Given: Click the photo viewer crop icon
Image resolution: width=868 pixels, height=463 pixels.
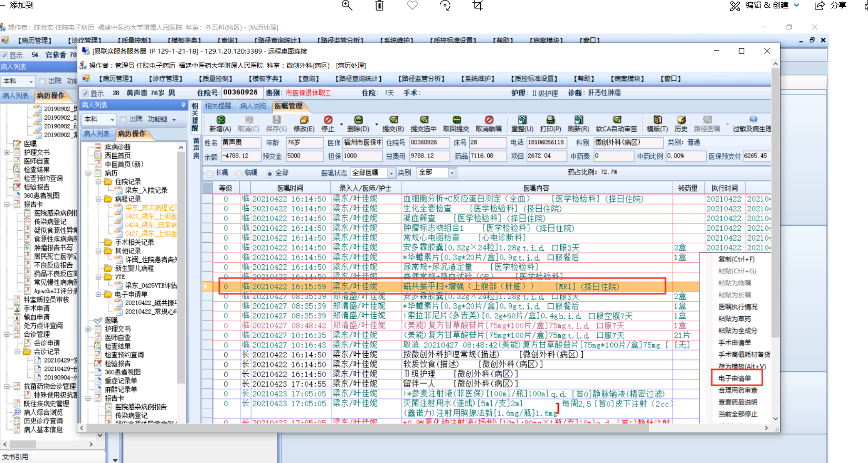Looking at the screenshot, I should tap(477, 5).
